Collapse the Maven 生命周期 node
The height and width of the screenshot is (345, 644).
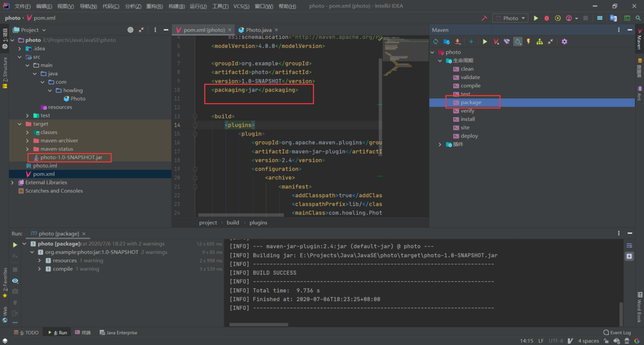[x=440, y=61]
